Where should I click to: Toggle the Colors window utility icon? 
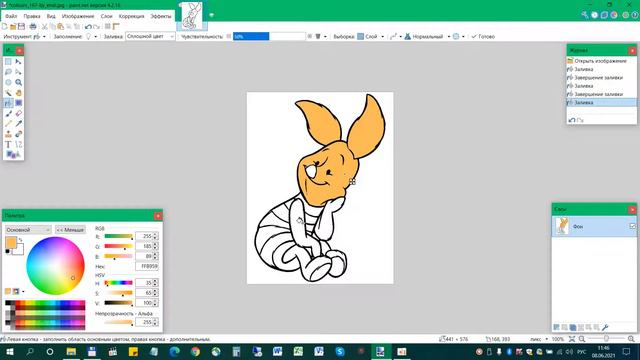(614, 15)
